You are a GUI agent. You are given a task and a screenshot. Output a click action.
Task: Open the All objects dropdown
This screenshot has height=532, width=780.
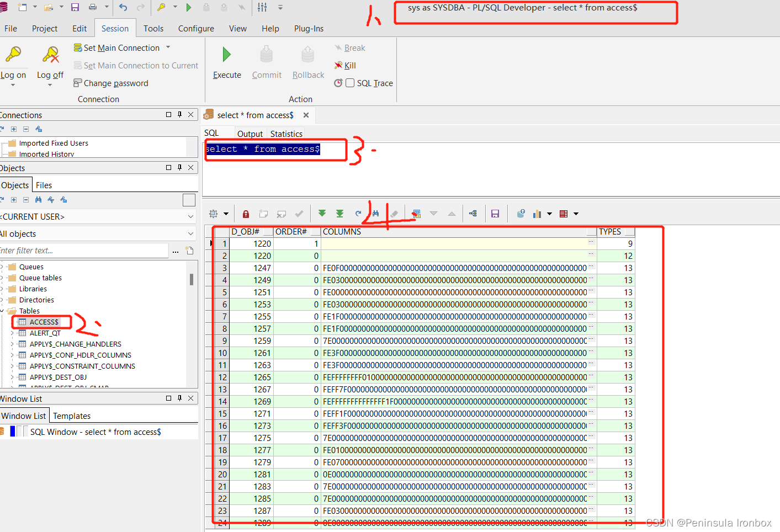[190, 233]
